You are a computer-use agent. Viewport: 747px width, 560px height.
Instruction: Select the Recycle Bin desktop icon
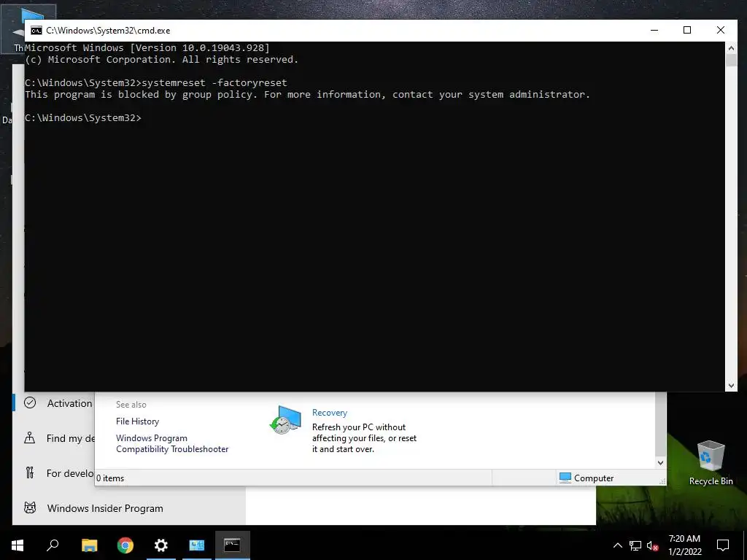pyautogui.click(x=711, y=463)
